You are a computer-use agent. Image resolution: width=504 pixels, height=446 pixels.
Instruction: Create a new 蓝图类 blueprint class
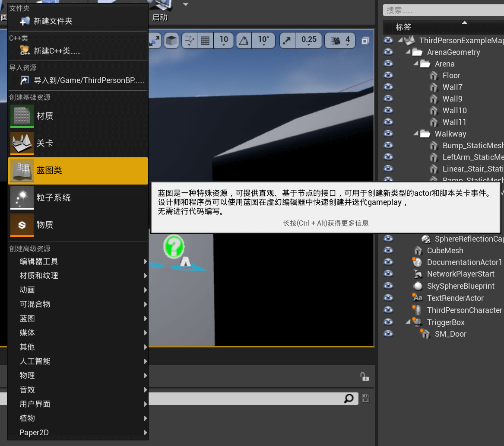coord(78,170)
